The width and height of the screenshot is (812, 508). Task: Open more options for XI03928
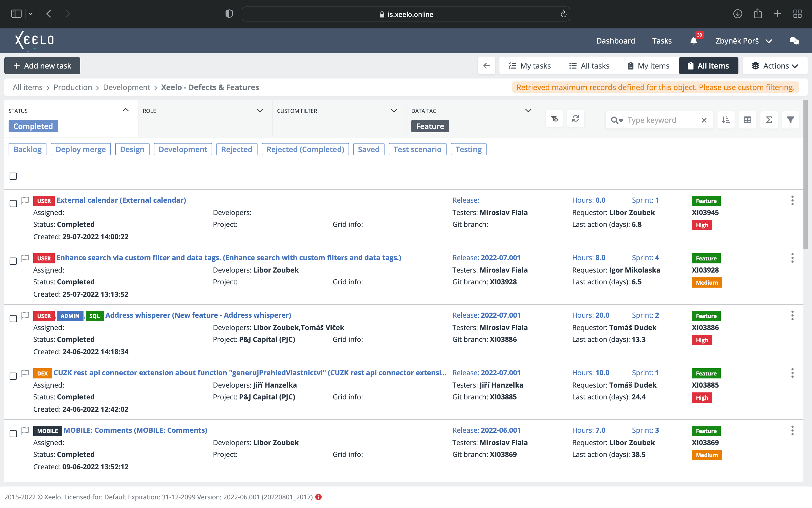click(x=793, y=258)
